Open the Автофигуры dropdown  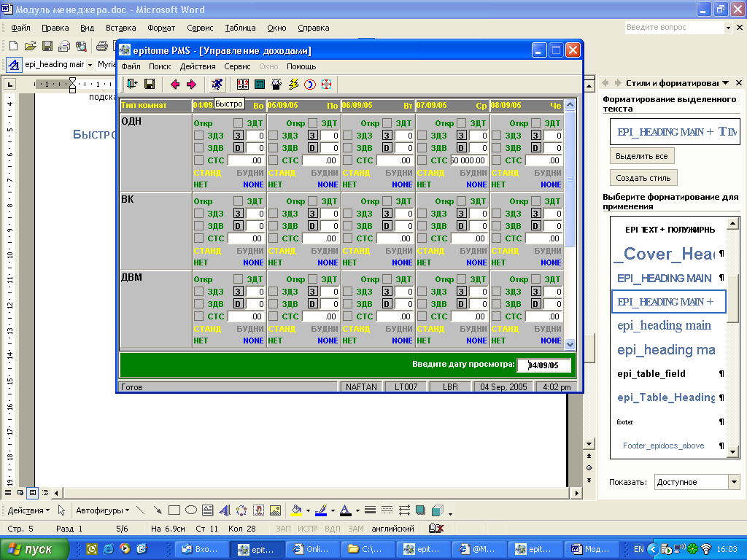coord(102,510)
